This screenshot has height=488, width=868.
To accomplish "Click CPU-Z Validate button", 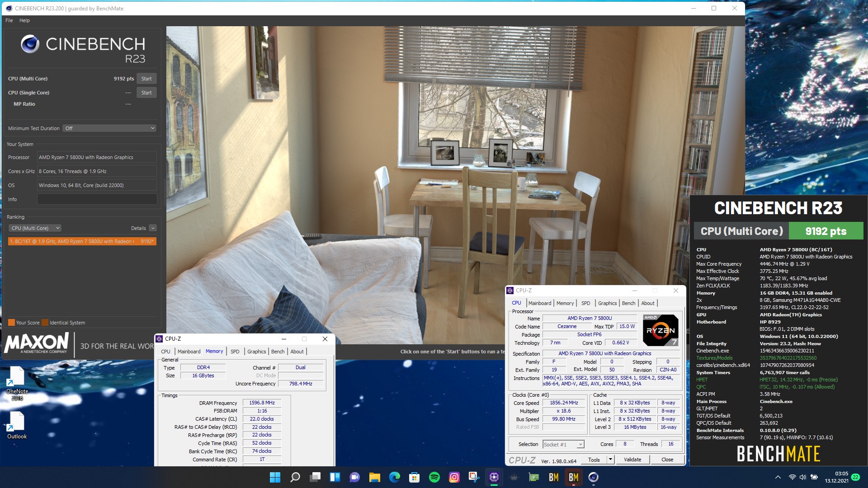I will coord(632,460).
